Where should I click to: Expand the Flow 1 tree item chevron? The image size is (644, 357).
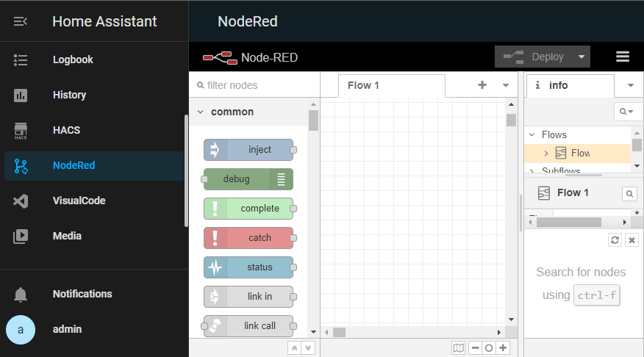coord(545,153)
